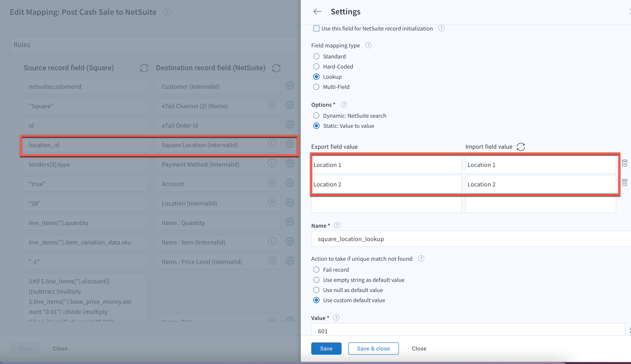The height and width of the screenshot is (364, 631).
Task: Click the netsuitecustomerid source field
Action: [85, 87]
